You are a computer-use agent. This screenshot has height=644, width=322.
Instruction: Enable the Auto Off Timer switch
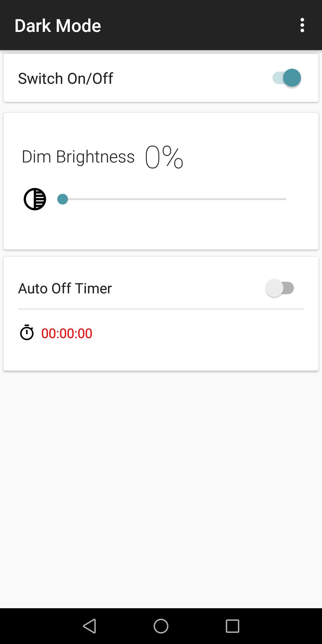[280, 288]
